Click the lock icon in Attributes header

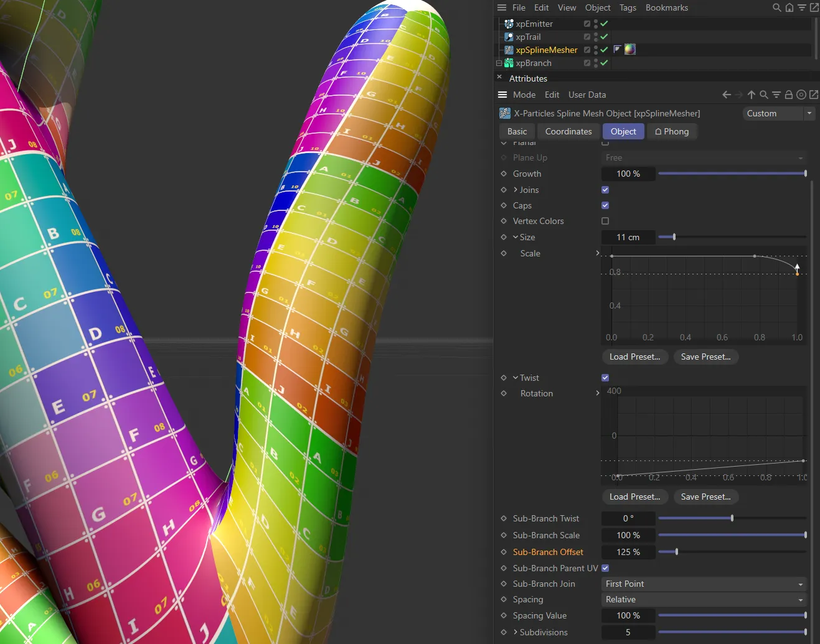(x=789, y=95)
